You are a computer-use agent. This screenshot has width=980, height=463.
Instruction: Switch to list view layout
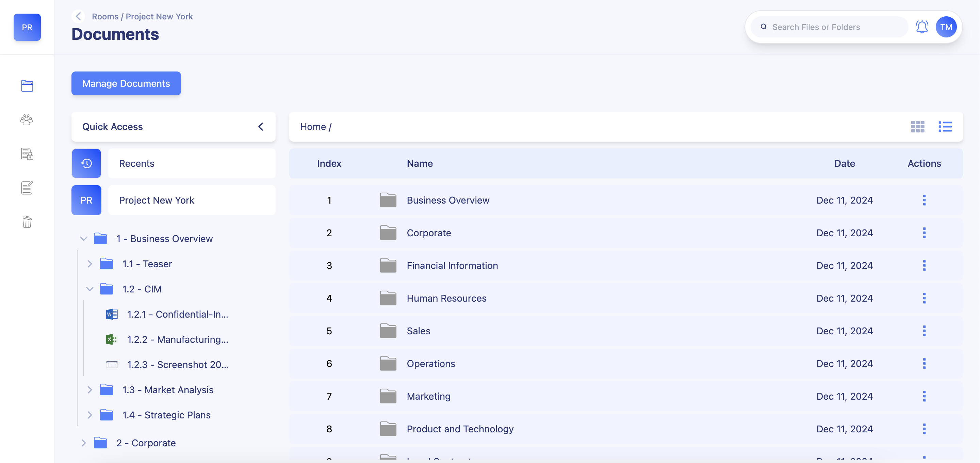pyautogui.click(x=945, y=127)
